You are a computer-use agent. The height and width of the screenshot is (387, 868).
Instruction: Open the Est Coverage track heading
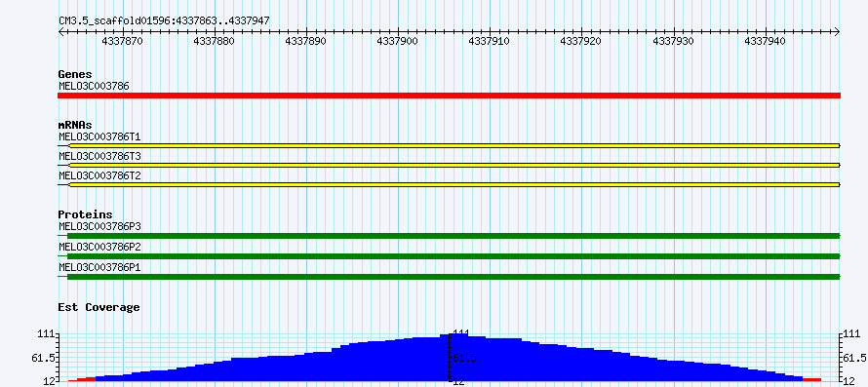pos(99,307)
